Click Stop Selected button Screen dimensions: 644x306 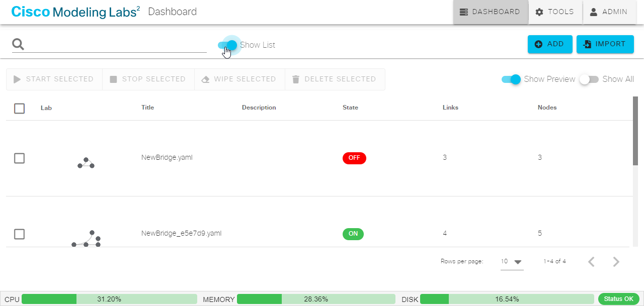tap(148, 79)
